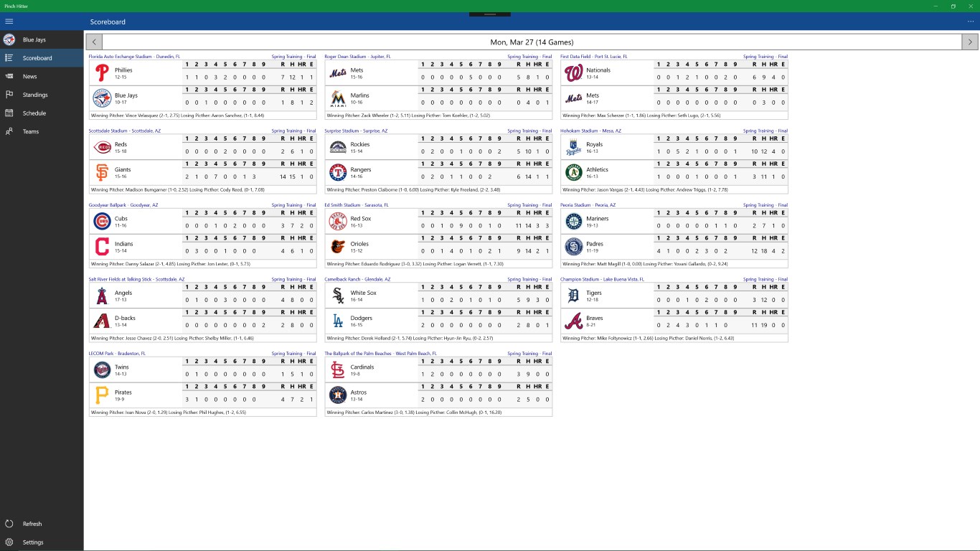This screenshot has width=980, height=551.
Task: Open Florida Auto Exchange Stadium link
Action: coord(134,56)
